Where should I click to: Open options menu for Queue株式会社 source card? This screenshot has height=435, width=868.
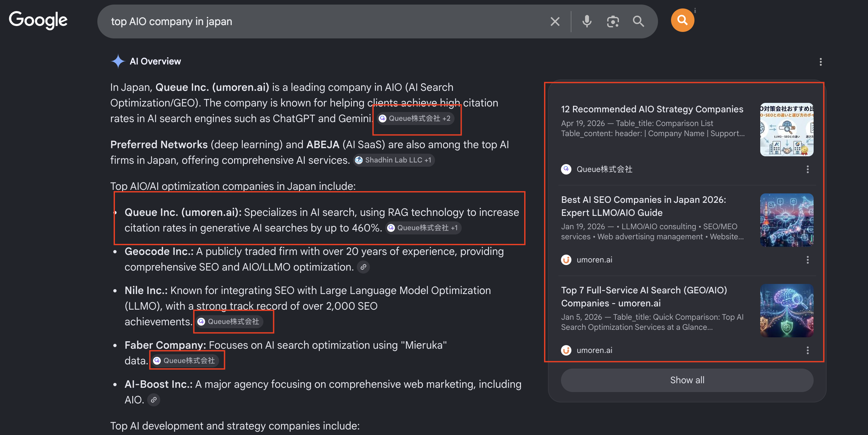(807, 169)
